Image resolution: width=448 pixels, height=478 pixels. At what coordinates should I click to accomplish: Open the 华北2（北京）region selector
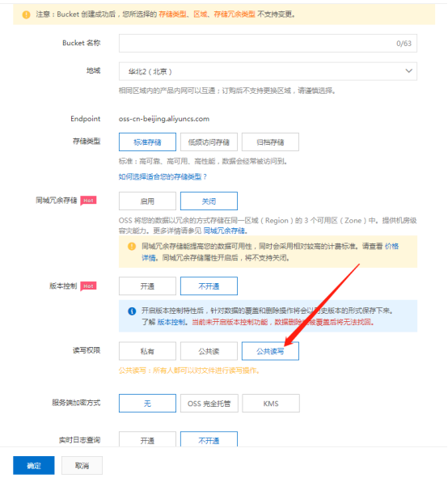pyautogui.click(x=268, y=71)
